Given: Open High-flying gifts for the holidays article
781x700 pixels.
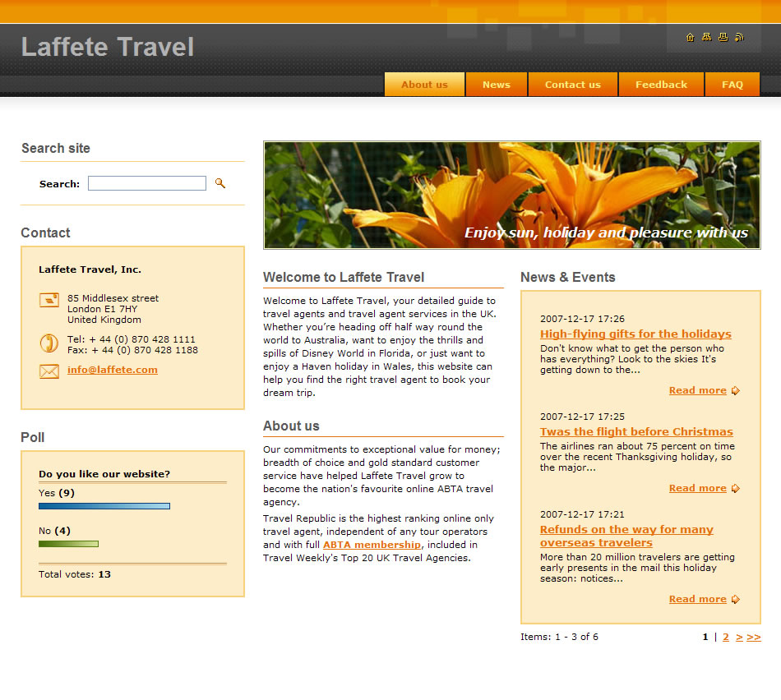Looking at the screenshot, I should pyautogui.click(x=635, y=334).
